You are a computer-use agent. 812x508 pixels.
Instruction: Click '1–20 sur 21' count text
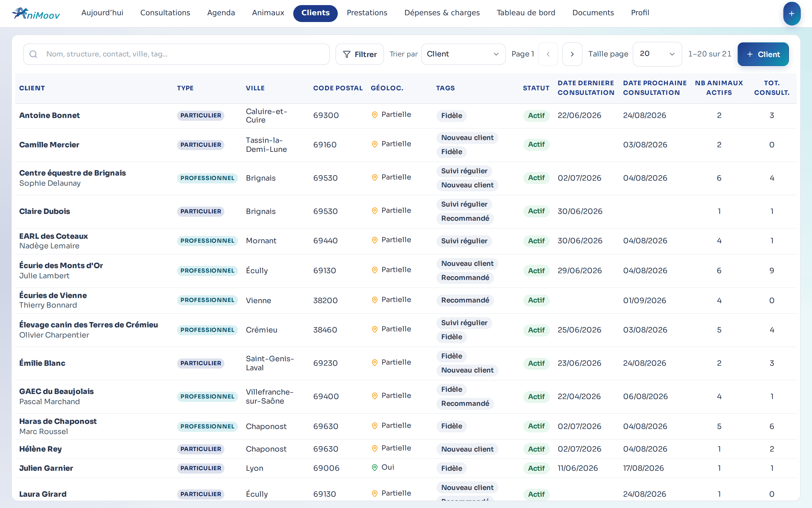point(710,54)
